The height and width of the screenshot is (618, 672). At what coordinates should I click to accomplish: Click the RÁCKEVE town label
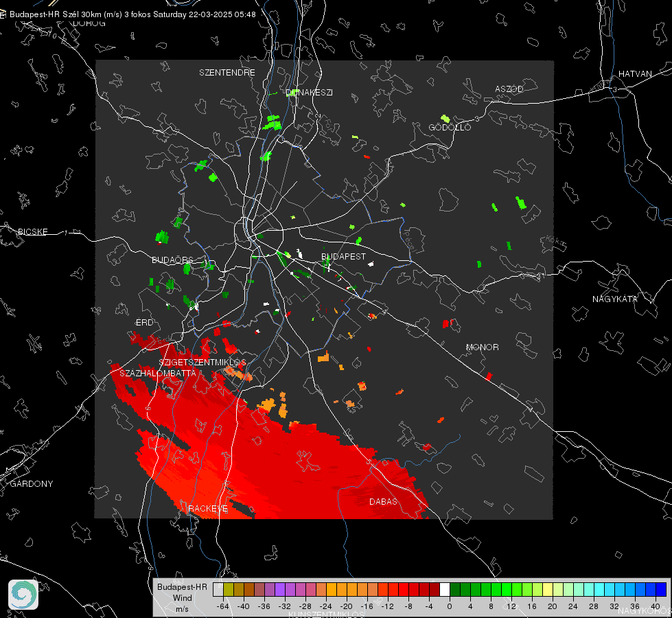(208, 509)
